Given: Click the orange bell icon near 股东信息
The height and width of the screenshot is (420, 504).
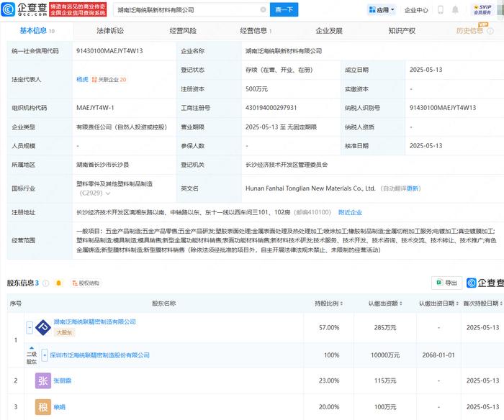Looking at the screenshot, I should (58, 283).
